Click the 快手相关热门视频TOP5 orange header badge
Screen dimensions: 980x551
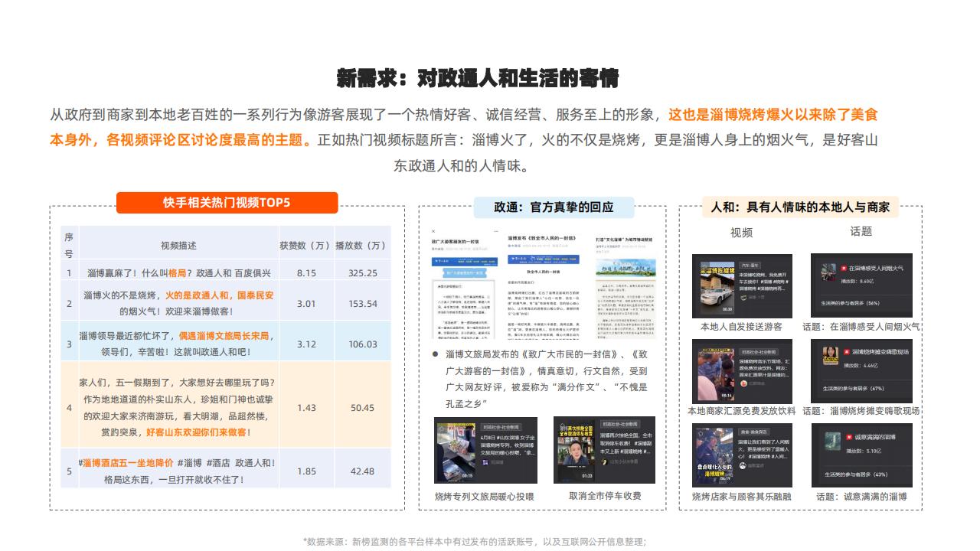tap(227, 203)
